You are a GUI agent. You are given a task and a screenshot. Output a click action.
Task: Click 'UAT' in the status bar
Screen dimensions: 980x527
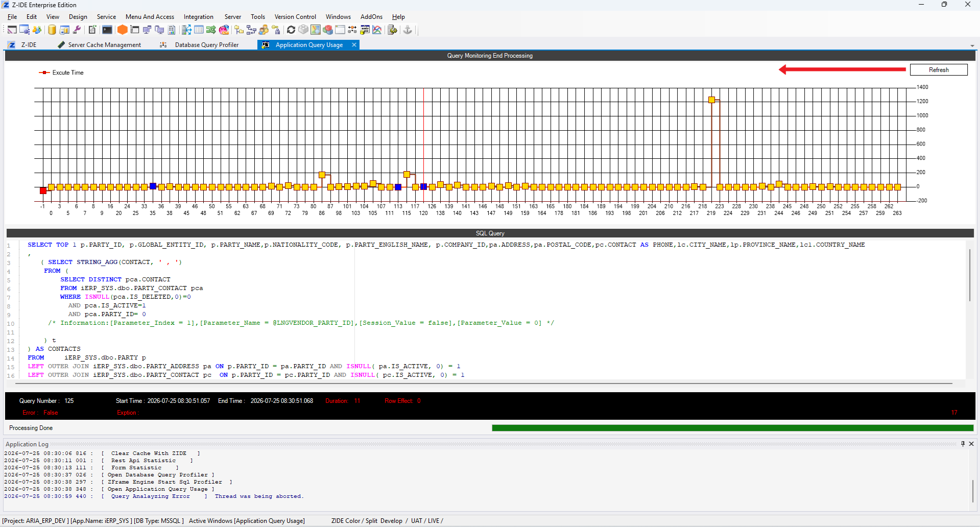coord(417,521)
